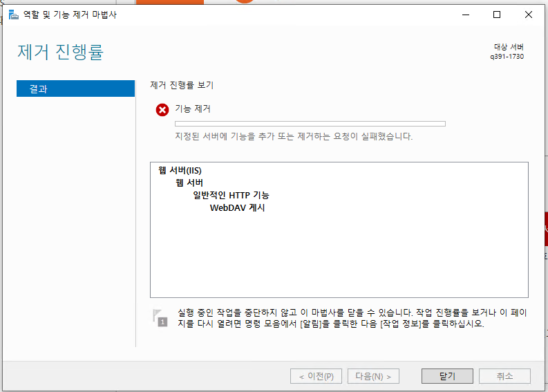
Task: Click the notification flag icon
Action: (x=160, y=318)
